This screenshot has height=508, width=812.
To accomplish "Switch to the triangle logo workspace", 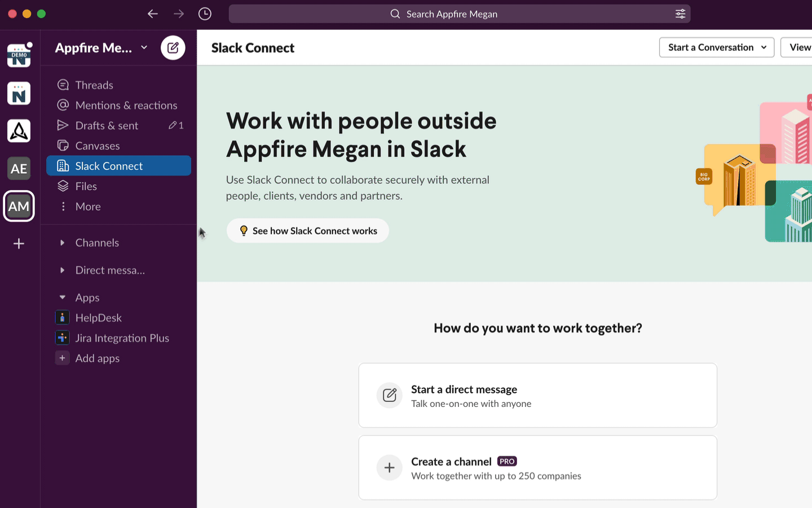I will pos(19,131).
